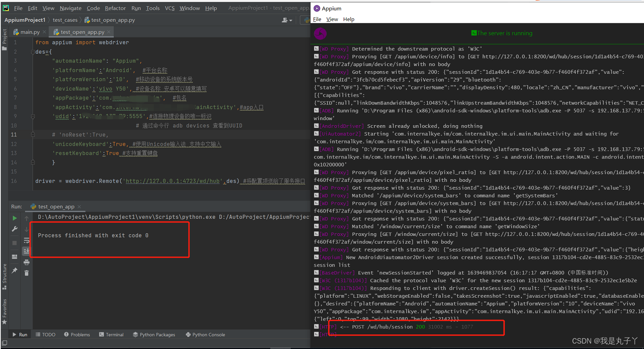Open the Python Console tool window

(205, 335)
